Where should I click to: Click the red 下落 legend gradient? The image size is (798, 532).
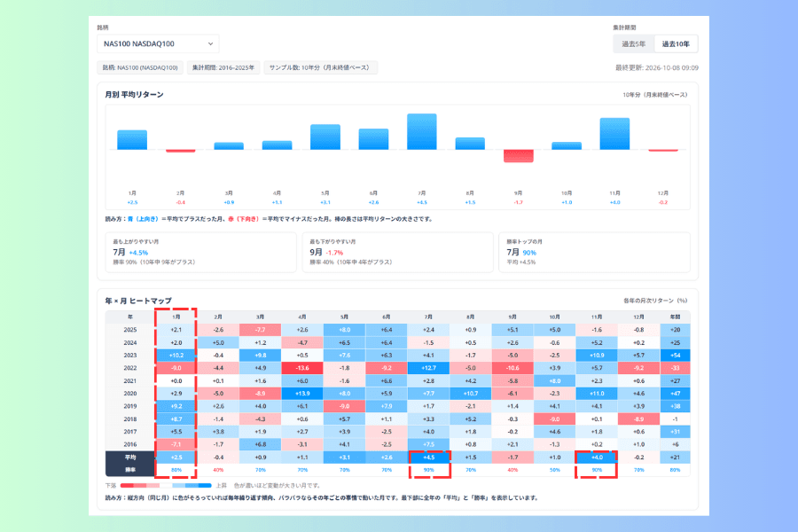click(x=140, y=486)
